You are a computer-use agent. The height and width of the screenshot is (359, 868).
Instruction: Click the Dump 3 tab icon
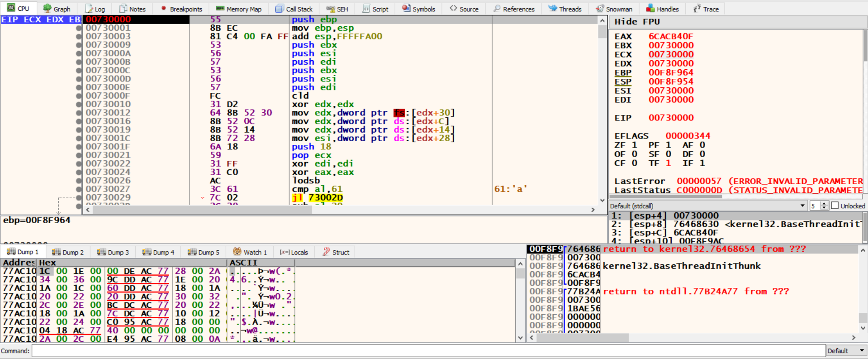101,252
